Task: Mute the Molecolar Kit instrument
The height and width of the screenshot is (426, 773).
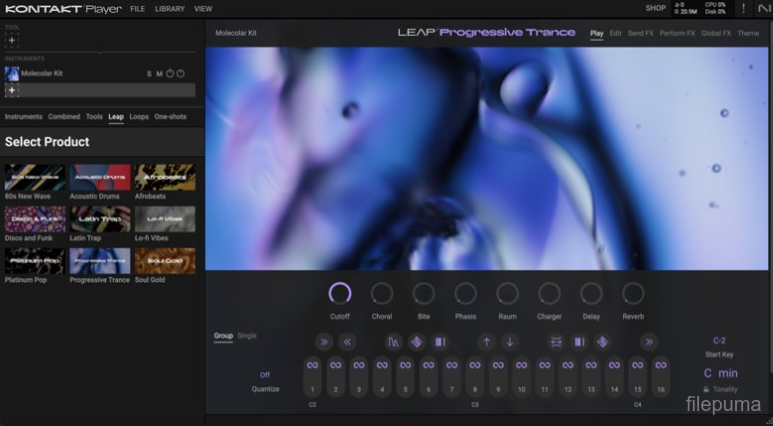Action: [x=159, y=74]
